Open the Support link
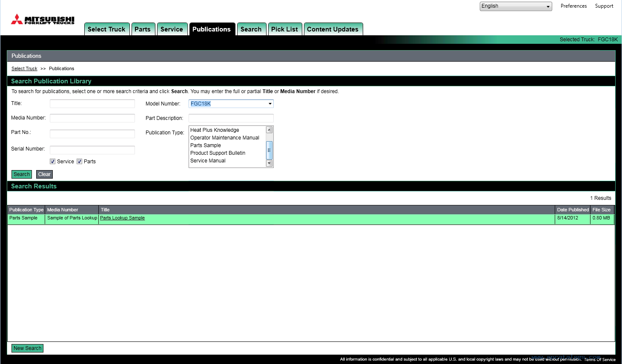Image resolution: width=622 pixels, height=364 pixels. [604, 6]
